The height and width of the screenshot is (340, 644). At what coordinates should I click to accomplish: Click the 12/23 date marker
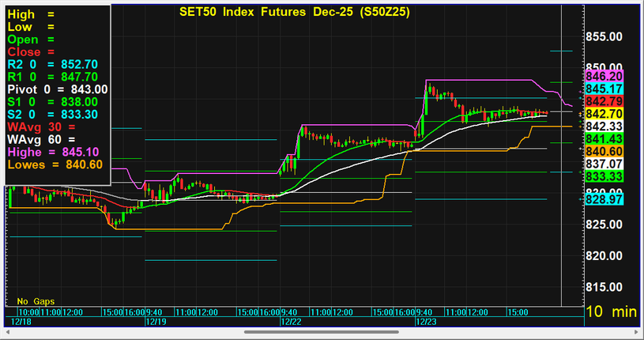click(x=425, y=322)
